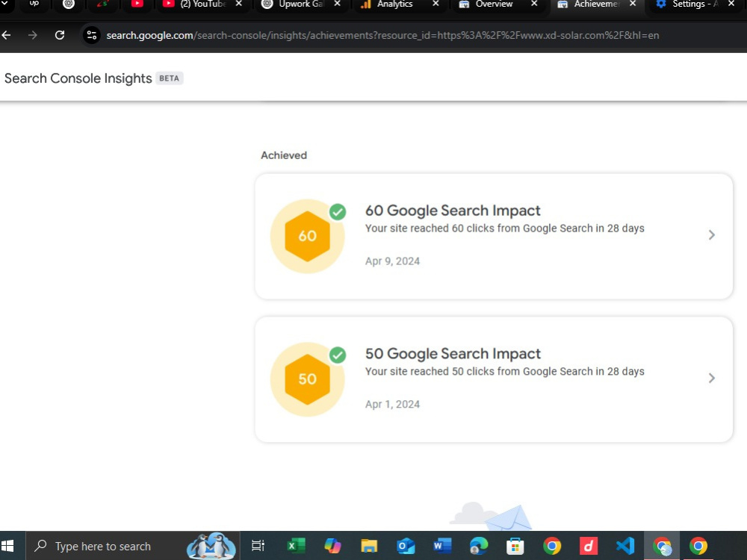Switch to the Upwork tab with the "up" icon

[x=34, y=4]
